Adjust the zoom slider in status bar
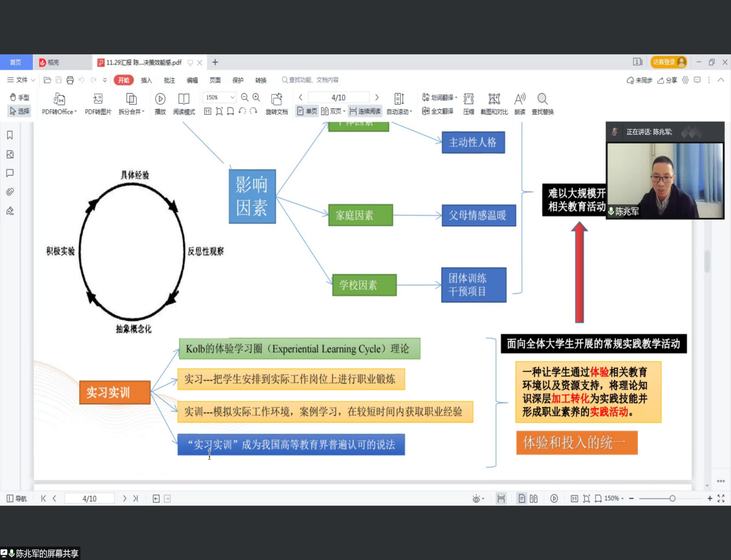 point(672,499)
